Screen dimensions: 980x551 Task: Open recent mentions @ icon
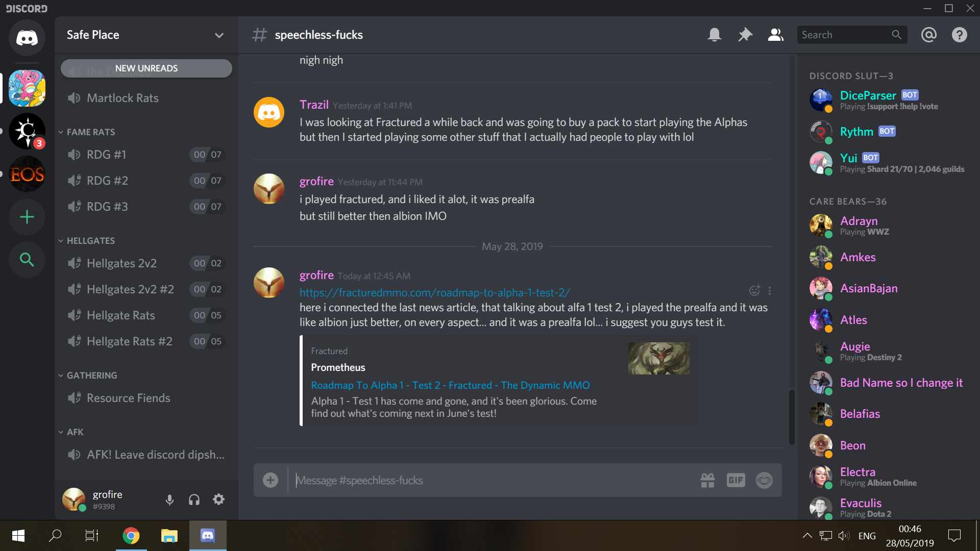coord(928,35)
